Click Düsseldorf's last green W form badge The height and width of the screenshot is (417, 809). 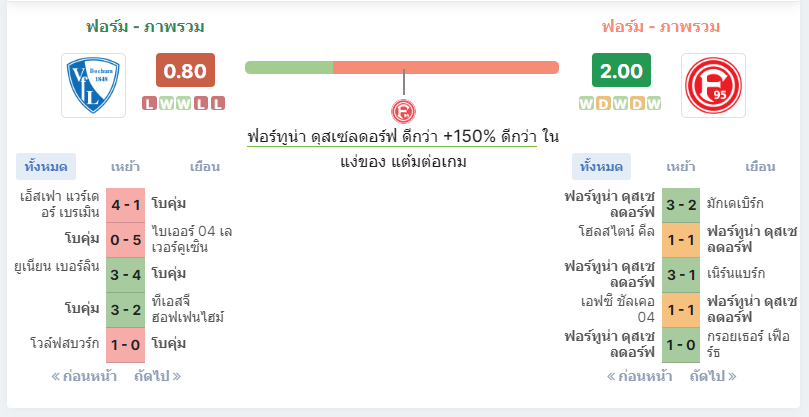point(654,104)
